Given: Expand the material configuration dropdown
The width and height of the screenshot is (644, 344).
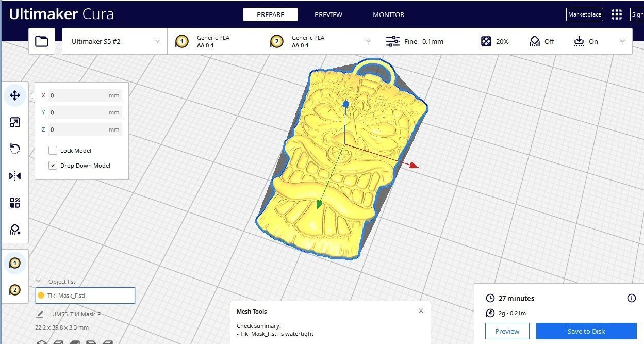Looking at the screenshot, I should coord(368,41).
